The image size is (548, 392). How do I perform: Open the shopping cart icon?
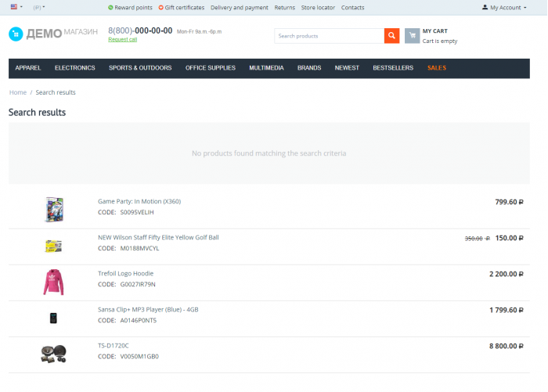point(412,36)
